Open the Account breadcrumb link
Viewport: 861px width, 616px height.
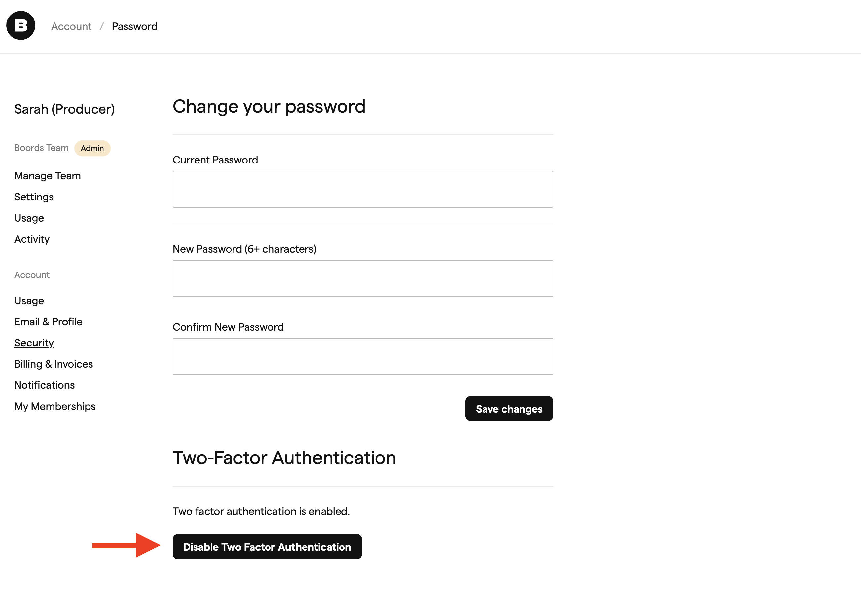(71, 26)
